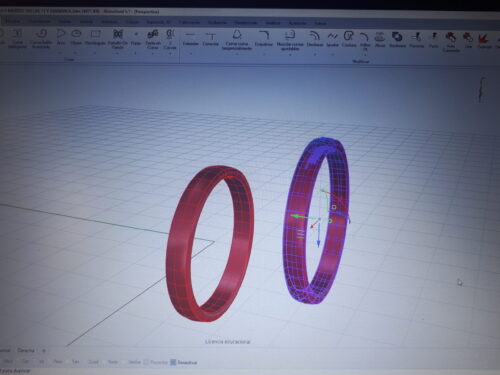Image resolution: width=500 pixels, height=375 pixels.
Task: Switch to the Derecha viewport tab
Action: (x=26, y=350)
